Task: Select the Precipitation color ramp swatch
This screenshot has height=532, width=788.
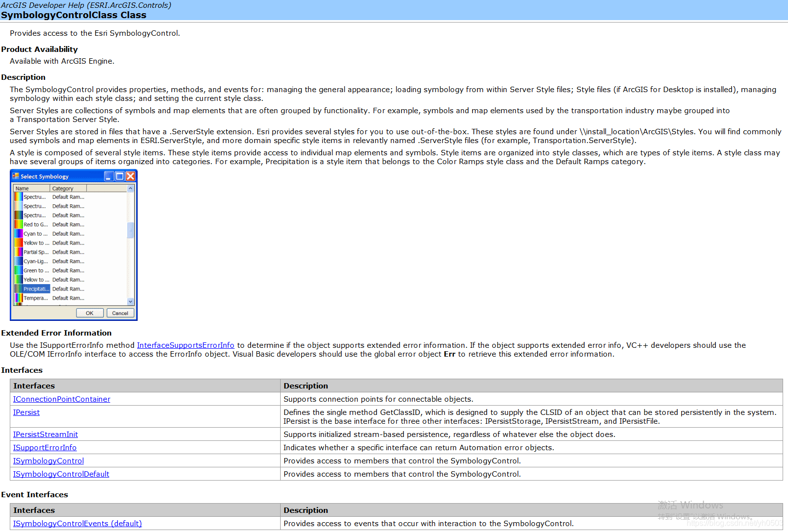Action: [19, 289]
